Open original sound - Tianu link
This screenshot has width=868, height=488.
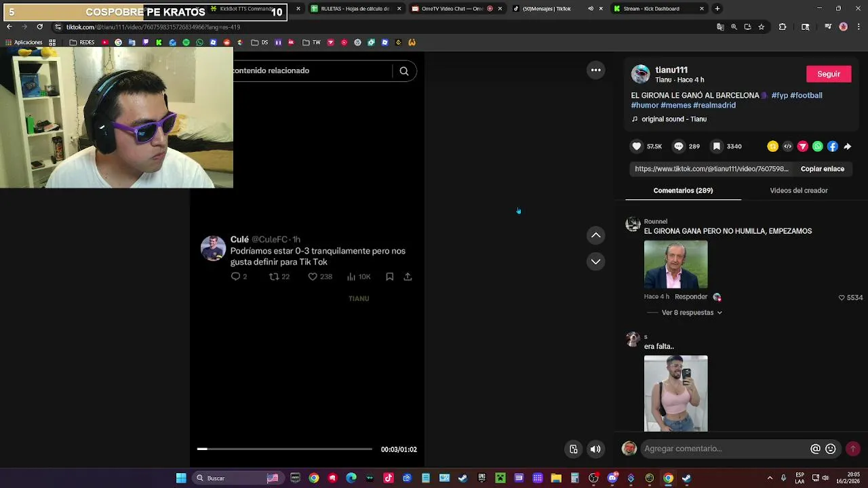[674, 119]
